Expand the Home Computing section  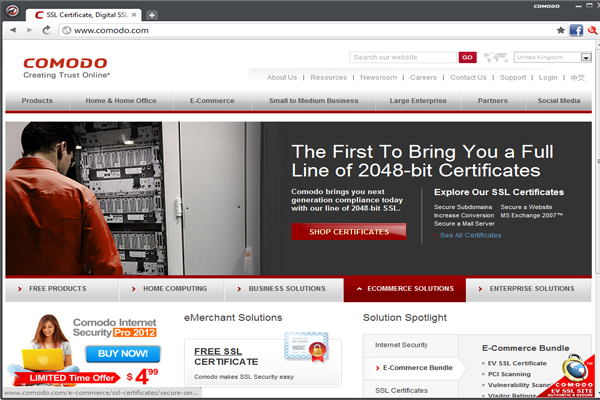(x=171, y=289)
